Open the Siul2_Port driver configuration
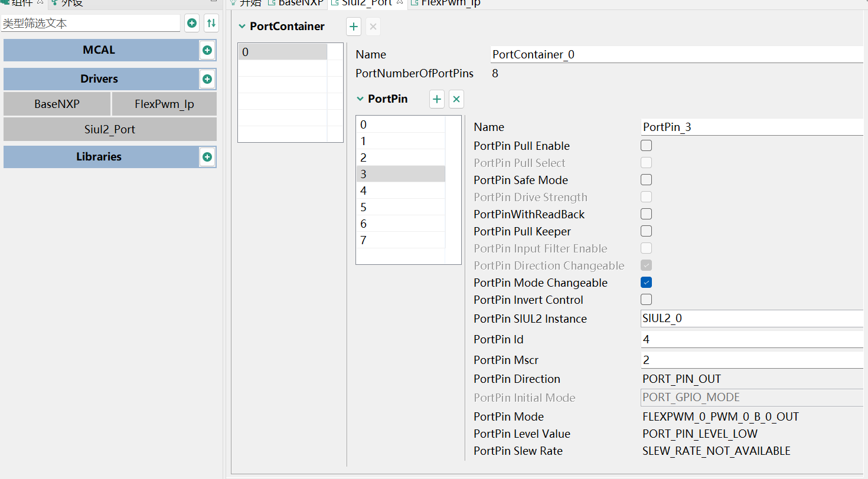Viewport: 868px width, 479px height. click(x=110, y=129)
